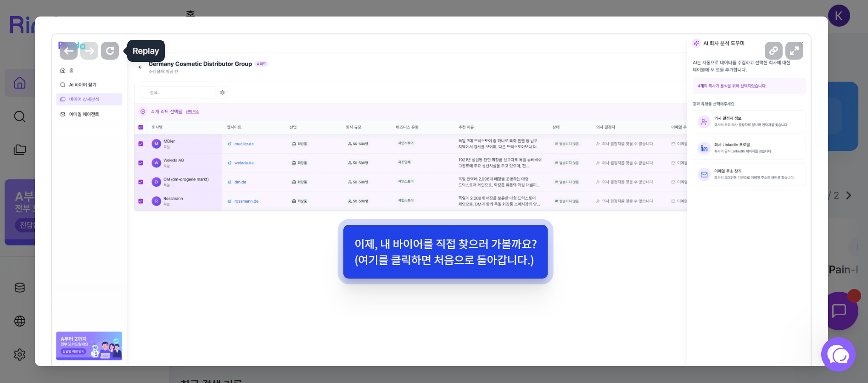Select 홈 in the demo sidebar

(x=89, y=70)
